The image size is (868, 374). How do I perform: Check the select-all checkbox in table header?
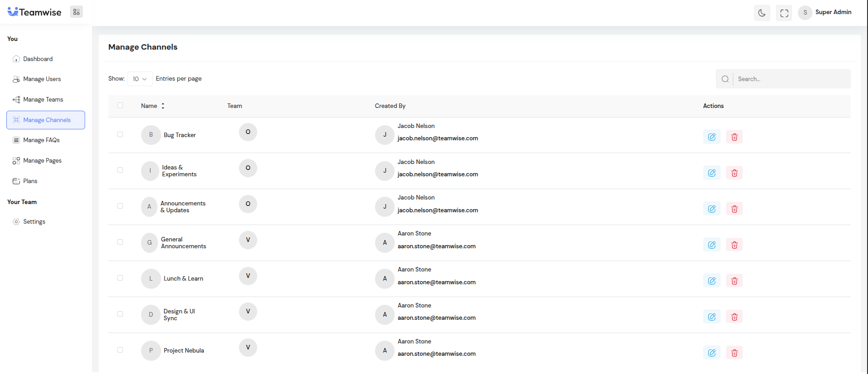[x=120, y=106]
